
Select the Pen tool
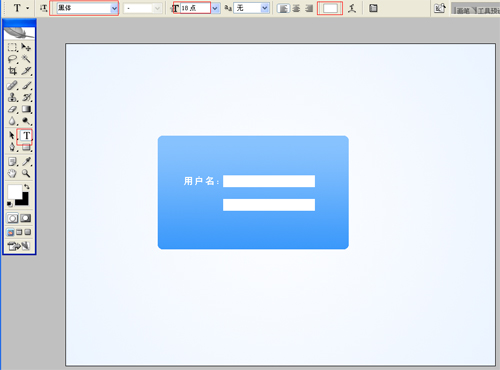(x=12, y=147)
